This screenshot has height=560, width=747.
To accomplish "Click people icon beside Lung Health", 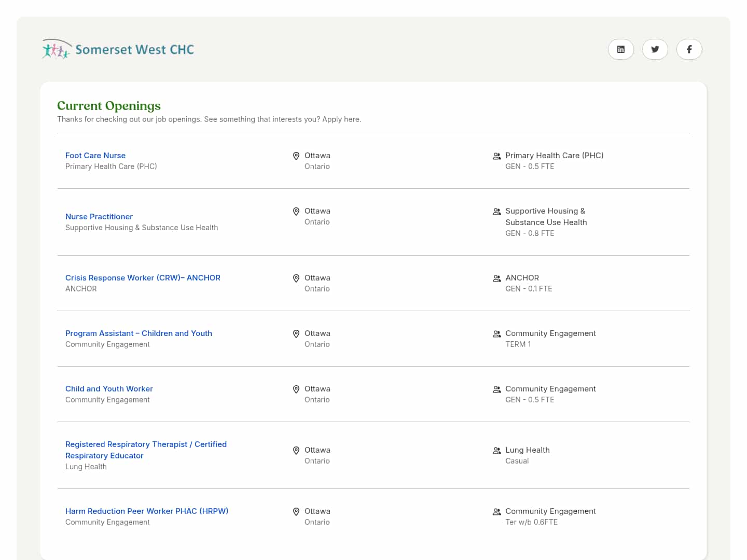I will click(x=497, y=451).
